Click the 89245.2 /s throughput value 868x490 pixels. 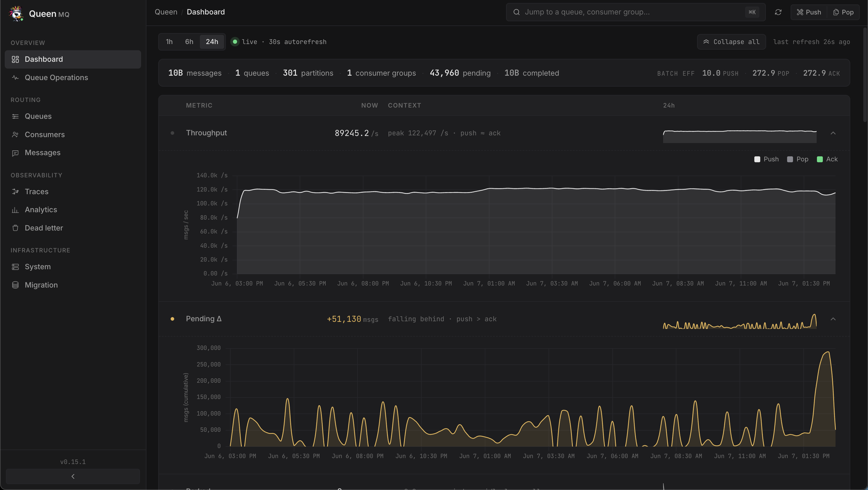tap(356, 133)
